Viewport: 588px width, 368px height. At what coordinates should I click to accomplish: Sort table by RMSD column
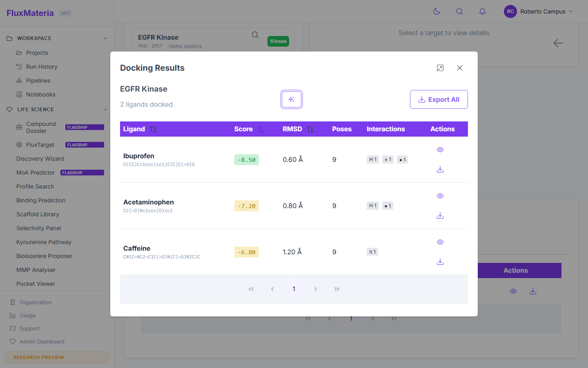tap(310, 129)
